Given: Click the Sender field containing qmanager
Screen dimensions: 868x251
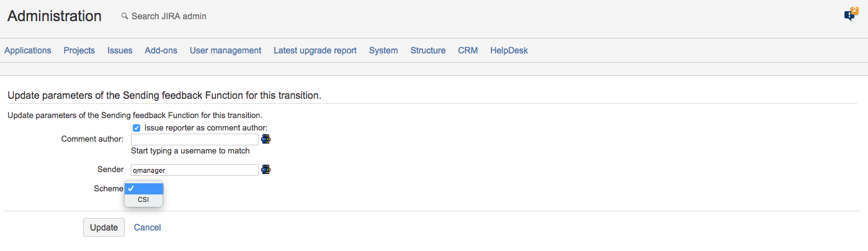Looking at the screenshot, I should click(194, 170).
